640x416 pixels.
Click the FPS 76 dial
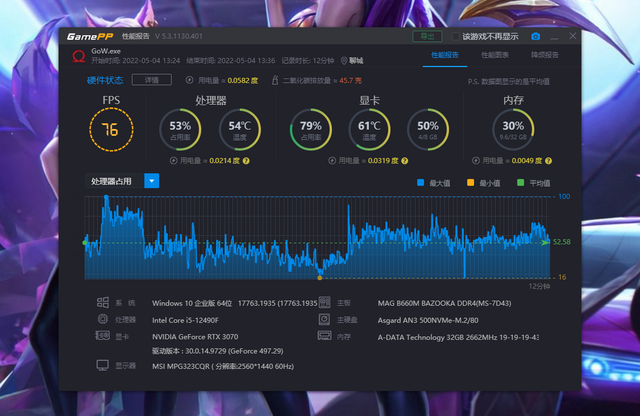[111, 130]
